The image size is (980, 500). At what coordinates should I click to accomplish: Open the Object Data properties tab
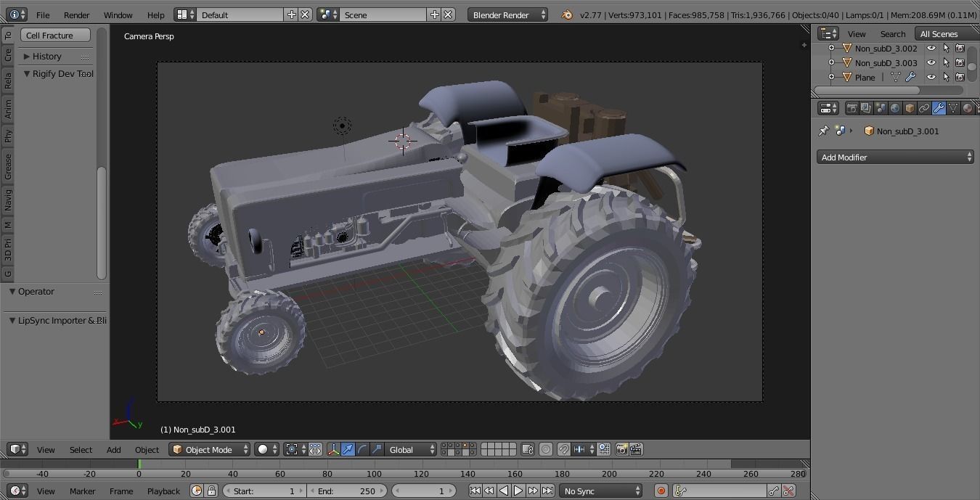tap(953, 108)
